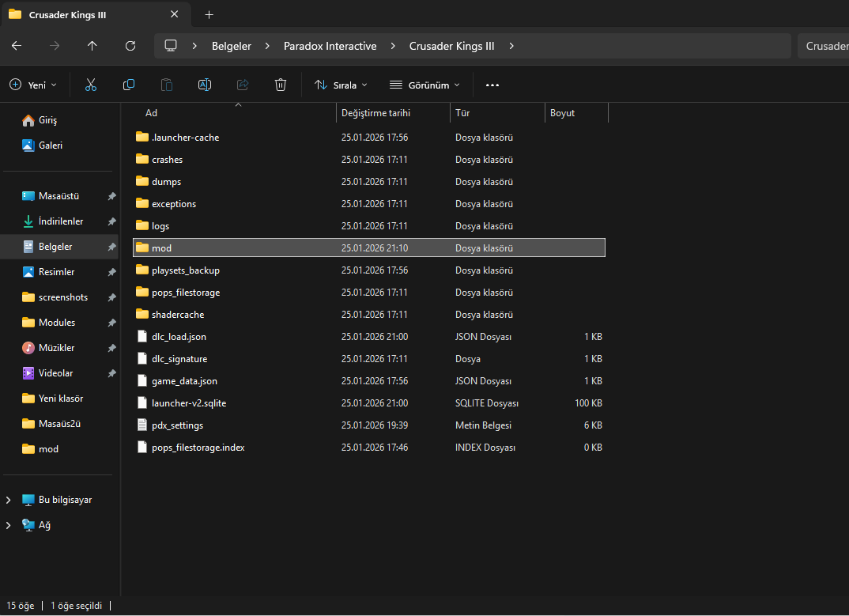
Task: Open Galeri in the sidebar
Action: click(x=59, y=145)
